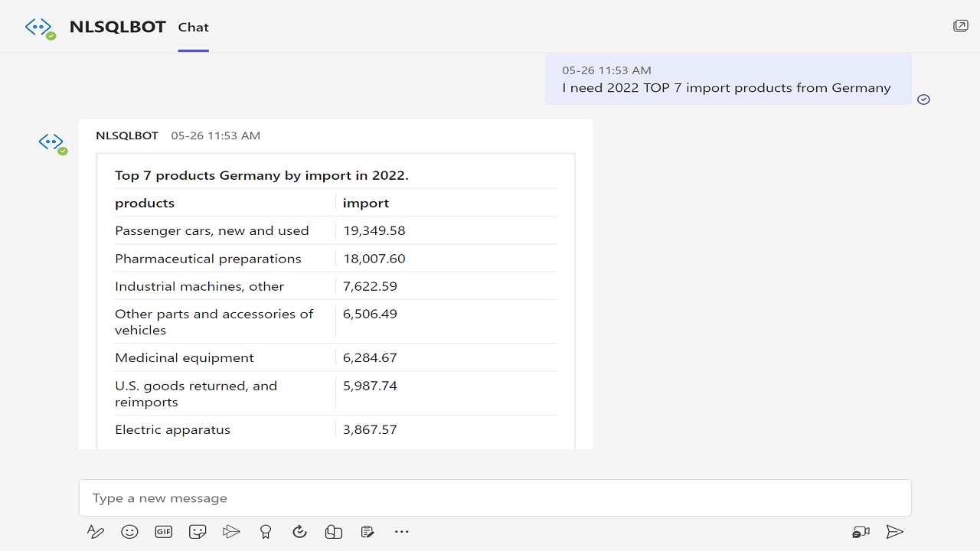Click the sent message status checkmark

(924, 99)
